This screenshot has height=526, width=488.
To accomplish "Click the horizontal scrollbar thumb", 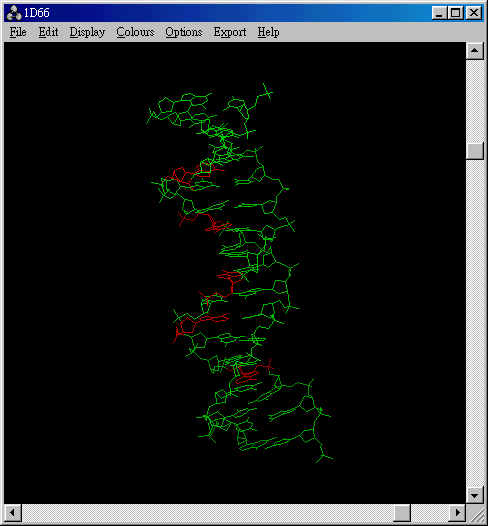I will (x=402, y=513).
